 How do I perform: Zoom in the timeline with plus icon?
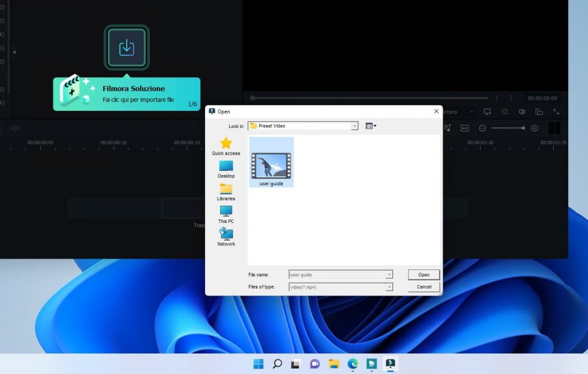click(x=535, y=129)
